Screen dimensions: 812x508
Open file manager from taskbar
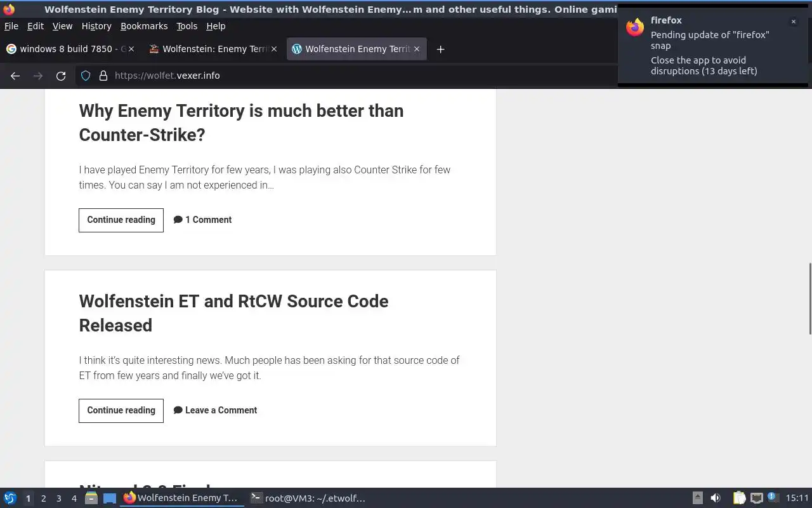[x=91, y=498]
